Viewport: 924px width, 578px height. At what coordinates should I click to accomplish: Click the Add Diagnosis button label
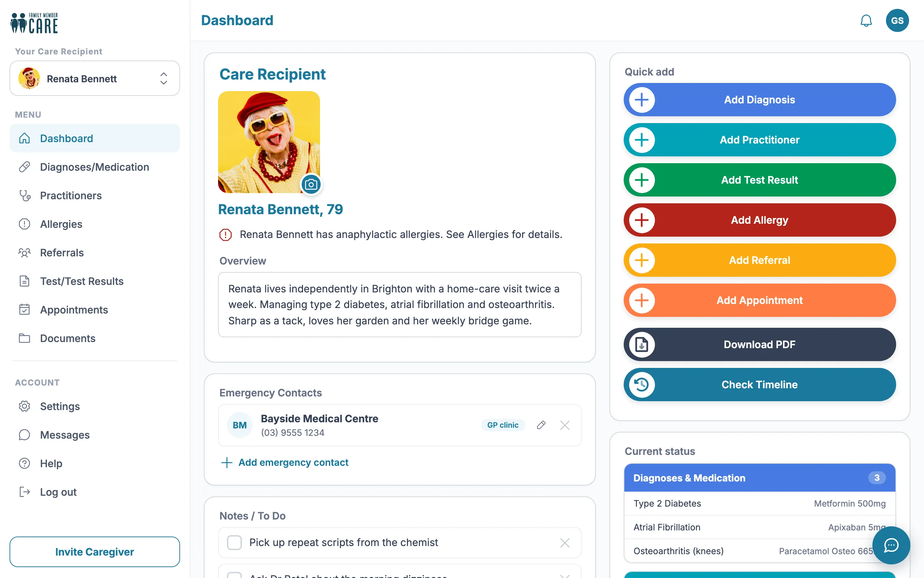point(760,100)
